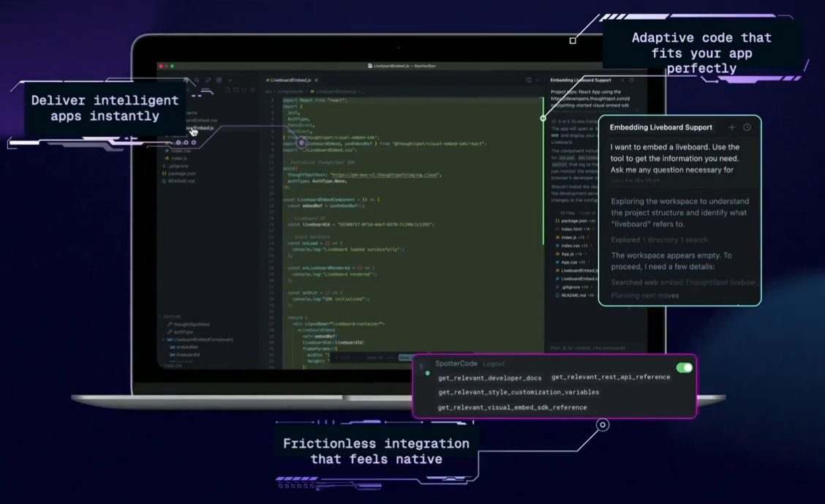Open the sidebar views overflow chevron
The height and width of the screenshot is (504, 825).
click(230, 80)
